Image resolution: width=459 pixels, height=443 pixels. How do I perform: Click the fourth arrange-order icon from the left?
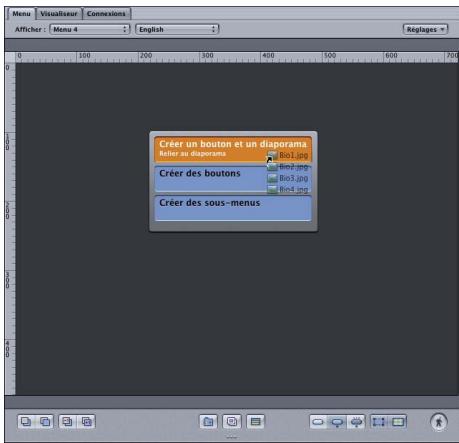pos(87,422)
